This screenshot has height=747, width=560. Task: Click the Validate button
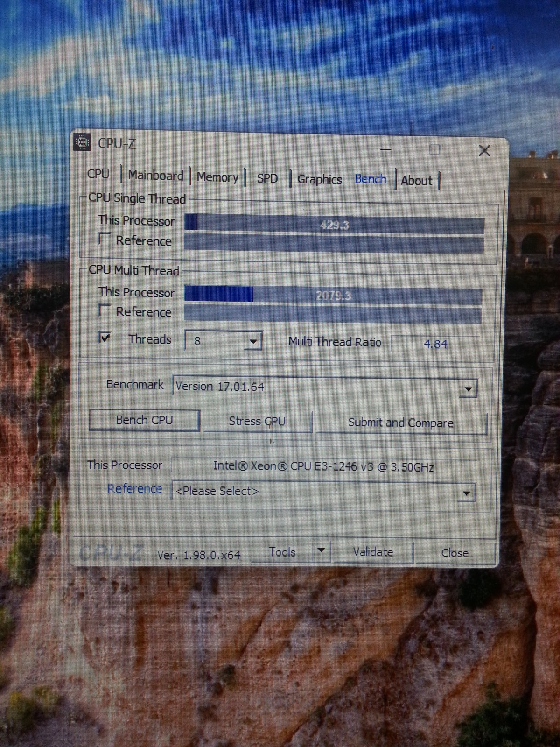(x=373, y=552)
